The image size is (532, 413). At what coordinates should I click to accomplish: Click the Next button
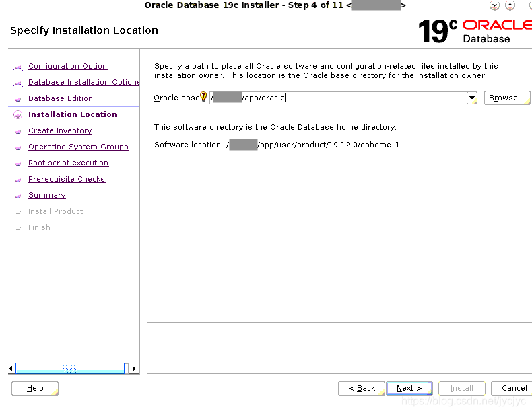point(409,388)
